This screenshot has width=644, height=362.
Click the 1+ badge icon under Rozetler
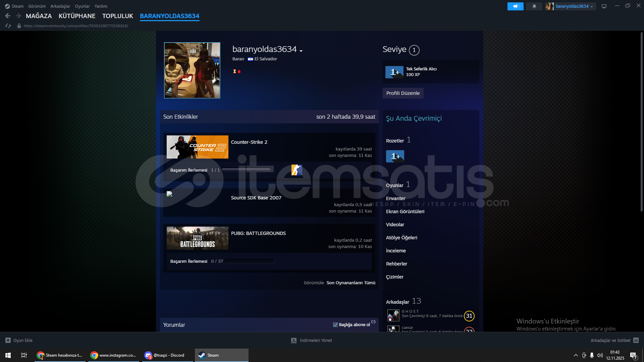[x=395, y=157]
